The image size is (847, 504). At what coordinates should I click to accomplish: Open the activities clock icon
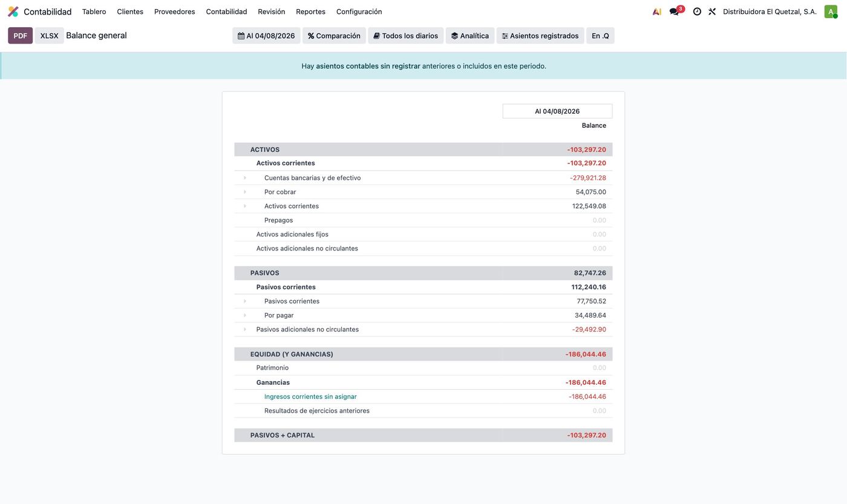pyautogui.click(x=697, y=11)
